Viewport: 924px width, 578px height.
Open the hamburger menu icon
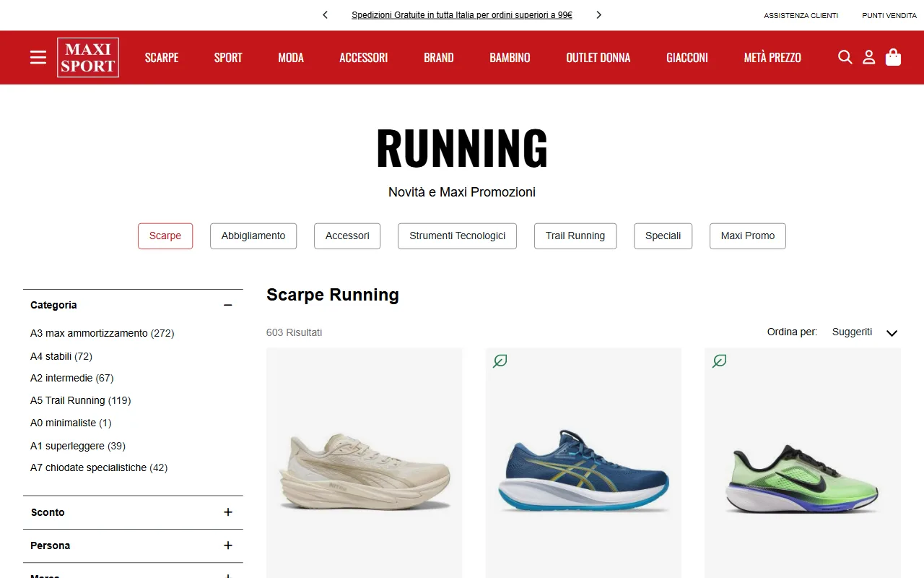pos(38,57)
